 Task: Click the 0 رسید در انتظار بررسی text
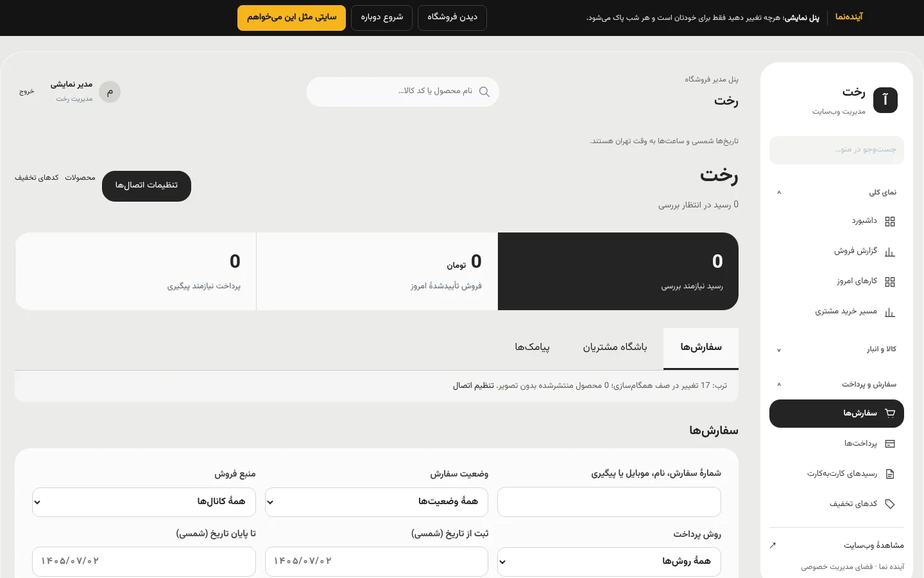(698, 205)
